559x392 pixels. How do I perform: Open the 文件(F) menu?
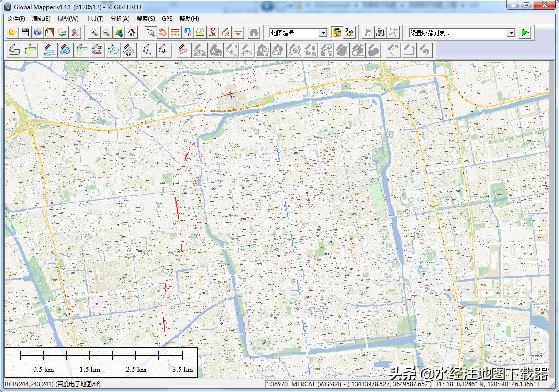pyautogui.click(x=16, y=19)
